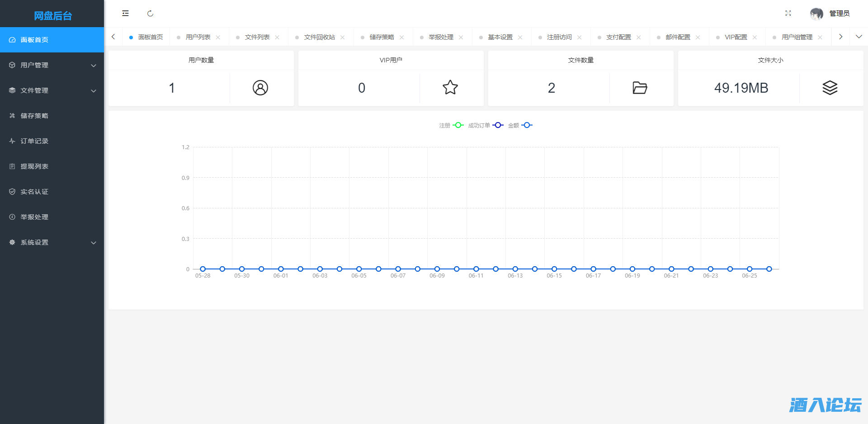Viewport: 868px width, 424px height.
Task: Open 实名认证 in the sidebar
Action: 34,192
